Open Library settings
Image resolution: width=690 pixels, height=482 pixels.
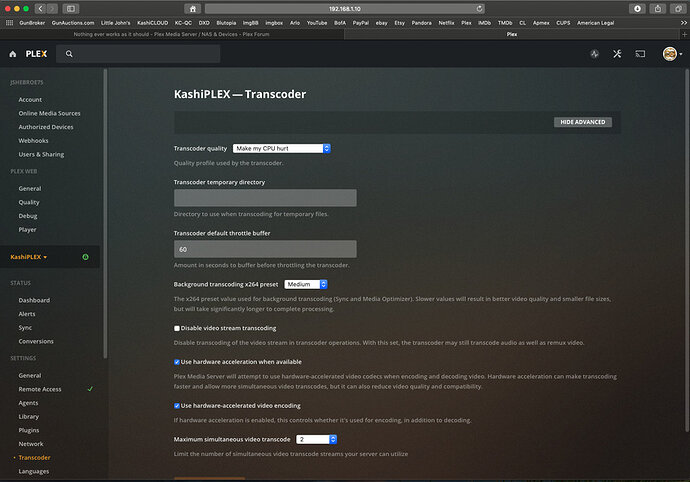pyautogui.click(x=29, y=416)
